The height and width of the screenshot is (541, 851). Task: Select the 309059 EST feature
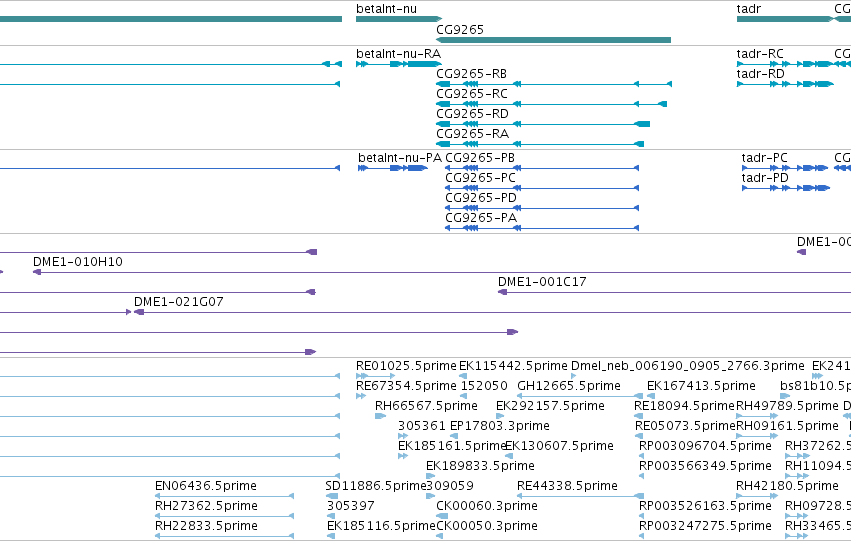[x=430, y=496]
